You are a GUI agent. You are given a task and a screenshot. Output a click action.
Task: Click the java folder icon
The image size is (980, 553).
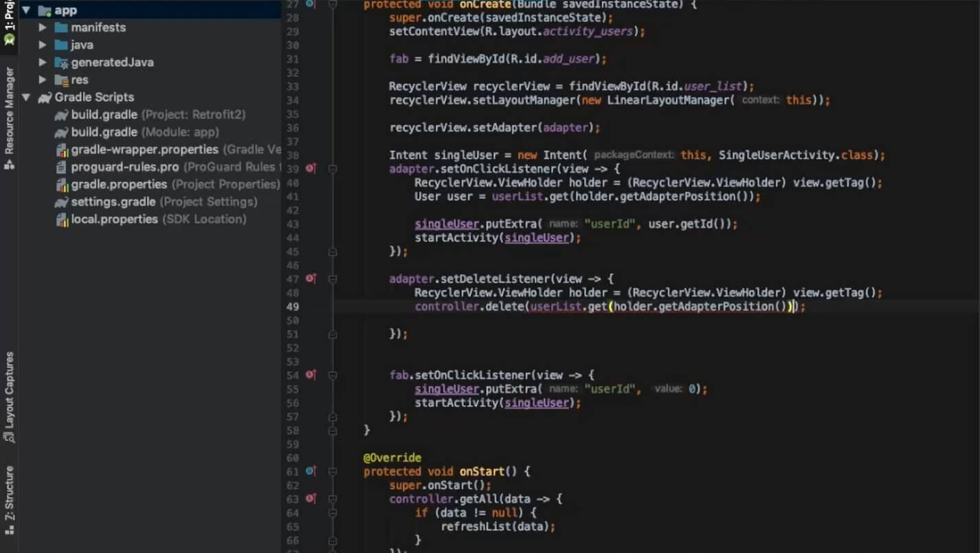tap(60, 45)
